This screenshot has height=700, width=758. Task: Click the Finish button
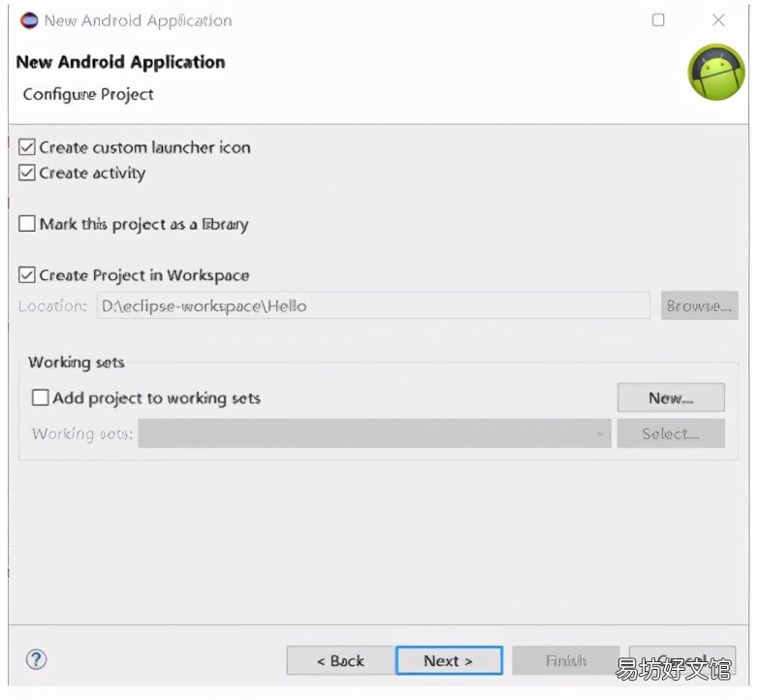[566, 660]
